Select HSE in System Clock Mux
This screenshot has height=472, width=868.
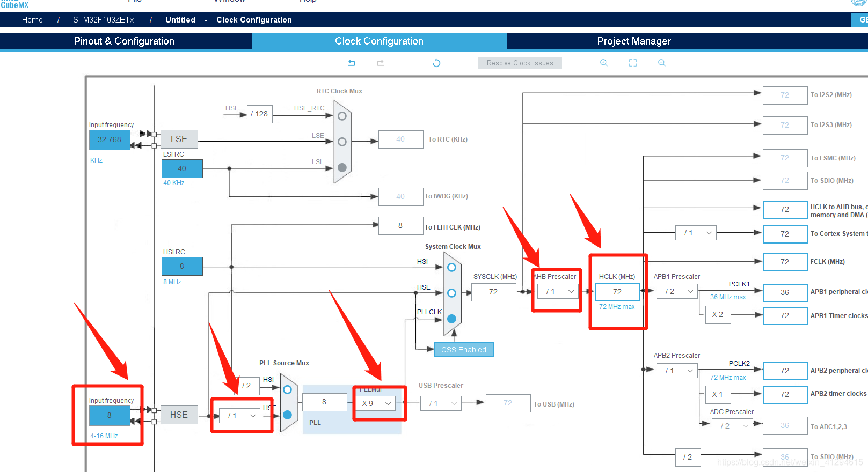click(x=451, y=293)
